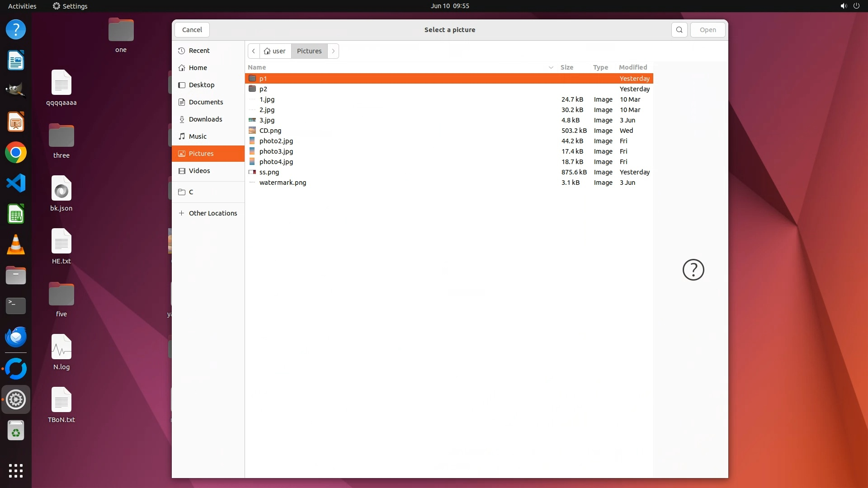Click the user home path button
Image resolution: width=868 pixels, height=488 pixels.
click(x=275, y=51)
